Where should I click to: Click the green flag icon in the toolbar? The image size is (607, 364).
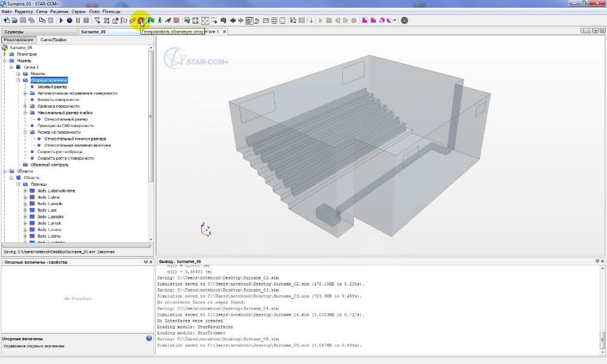151,21
